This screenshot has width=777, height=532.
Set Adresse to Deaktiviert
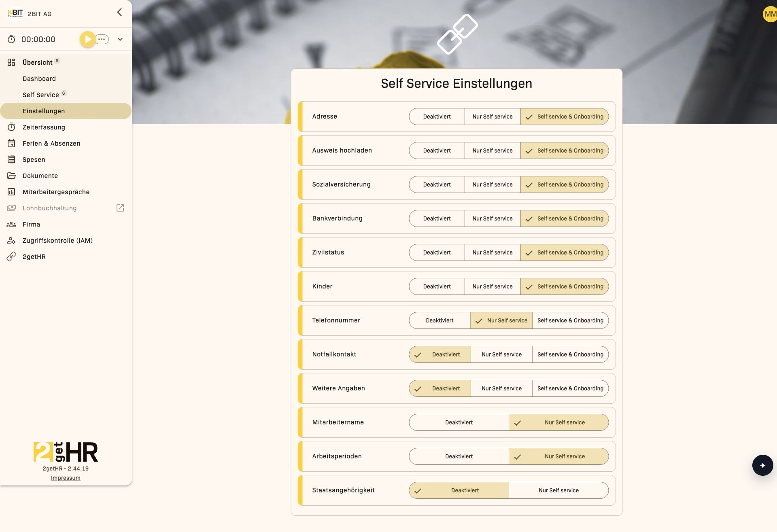pos(437,117)
